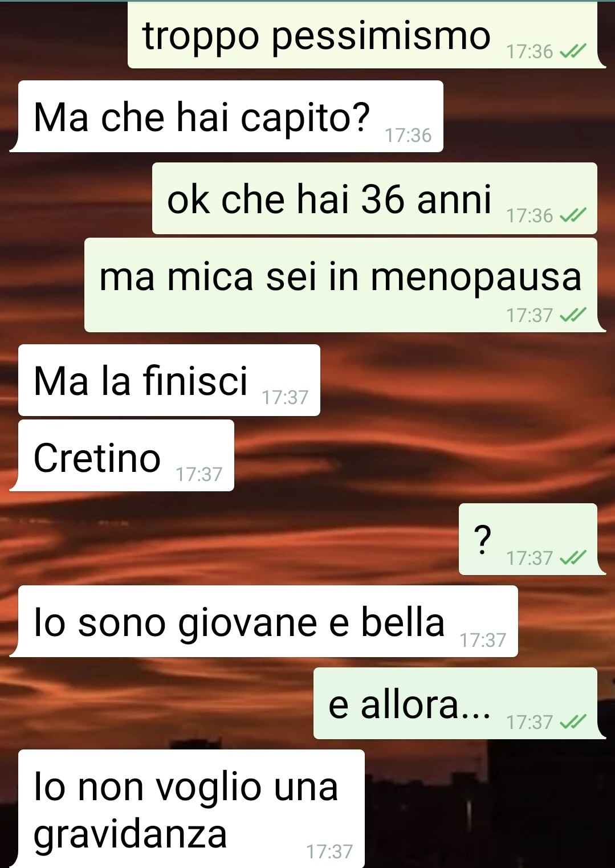Select the 'troppo pessimismo' message bubble
The width and height of the screenshot is (615, 868).
(366, 35)
